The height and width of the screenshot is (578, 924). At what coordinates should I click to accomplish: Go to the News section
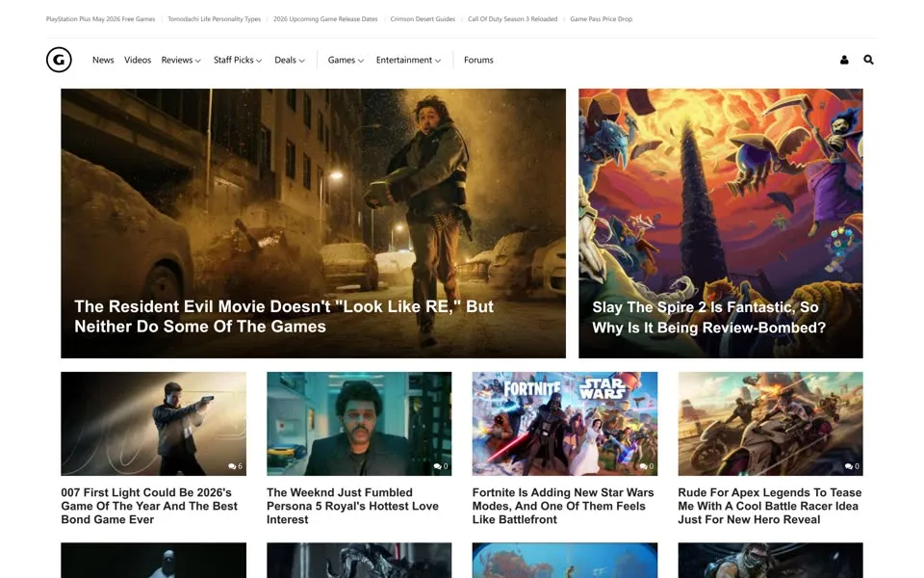coord(103,60)
